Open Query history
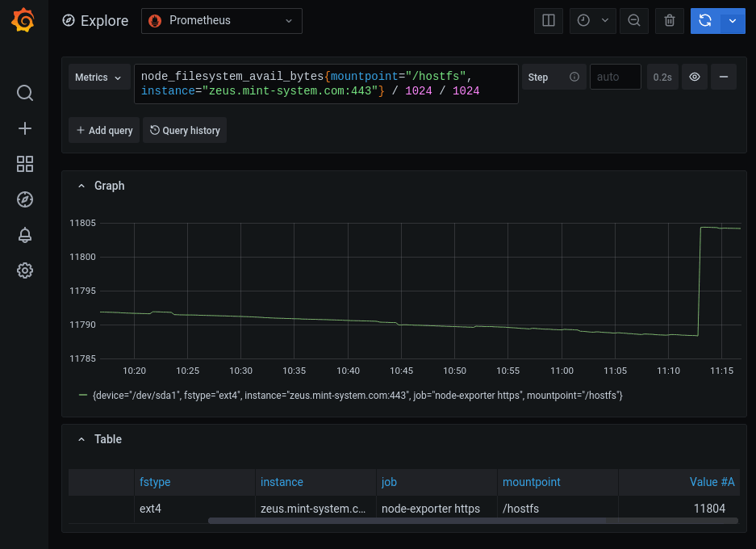This screenshot has width=756, height=549. click(x=185, y=130)
